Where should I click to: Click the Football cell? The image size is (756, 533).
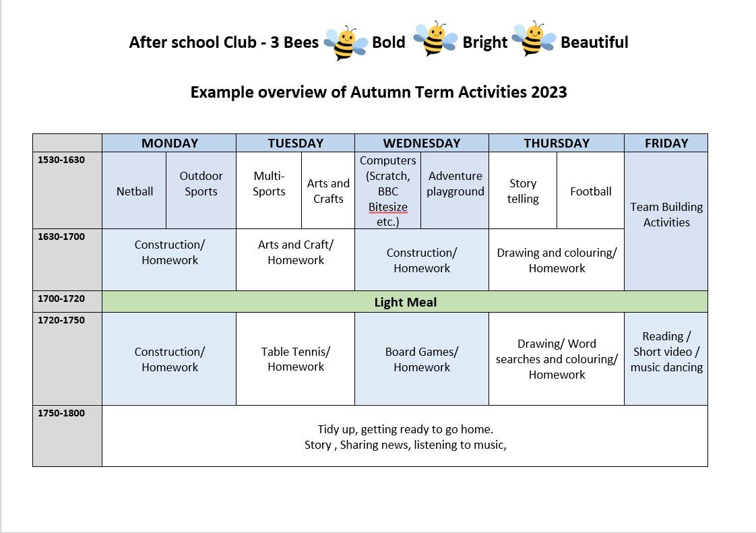pyautogui.click(x=591, y=191)
